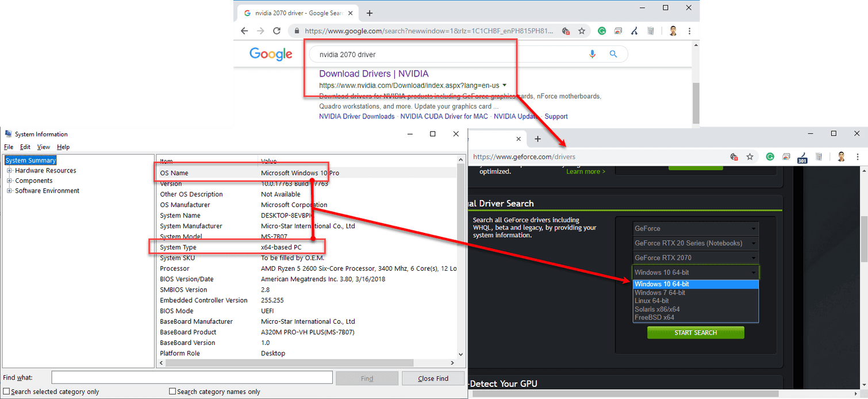Open Chrome menu dots in GeForce window
The height and width of the screenshot is (399, 868).
click(x=857, y=156)
